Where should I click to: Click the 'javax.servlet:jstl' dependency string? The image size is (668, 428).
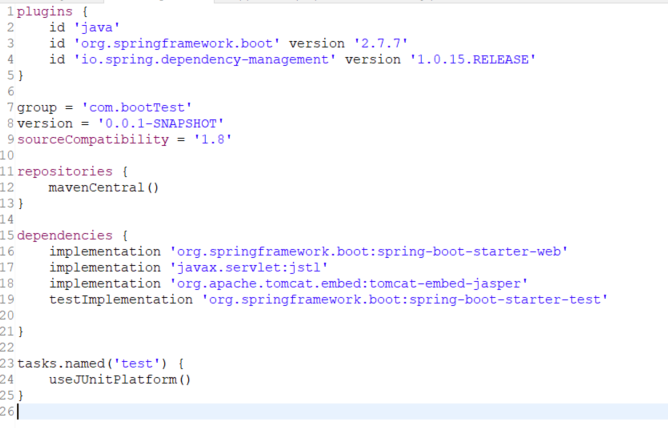tap(248, 268)
